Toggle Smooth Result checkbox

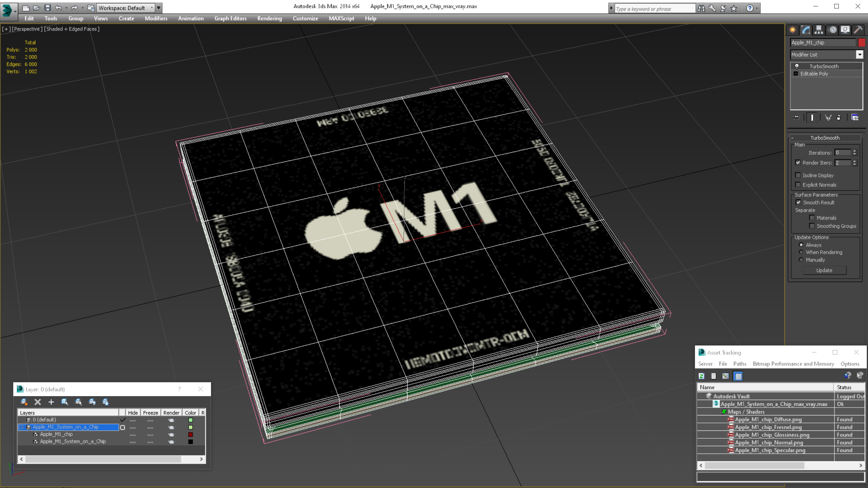click(x=798, y=202)
